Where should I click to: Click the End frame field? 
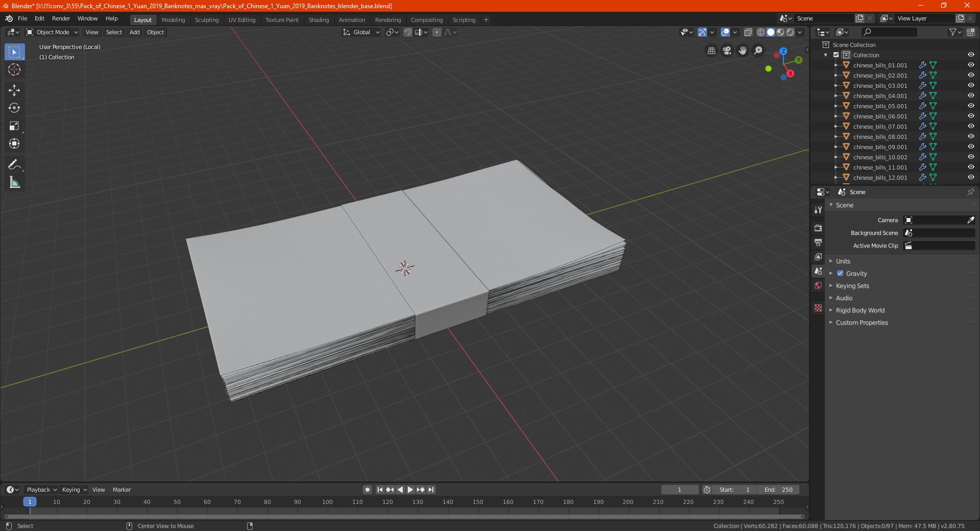tap(778, 490)
